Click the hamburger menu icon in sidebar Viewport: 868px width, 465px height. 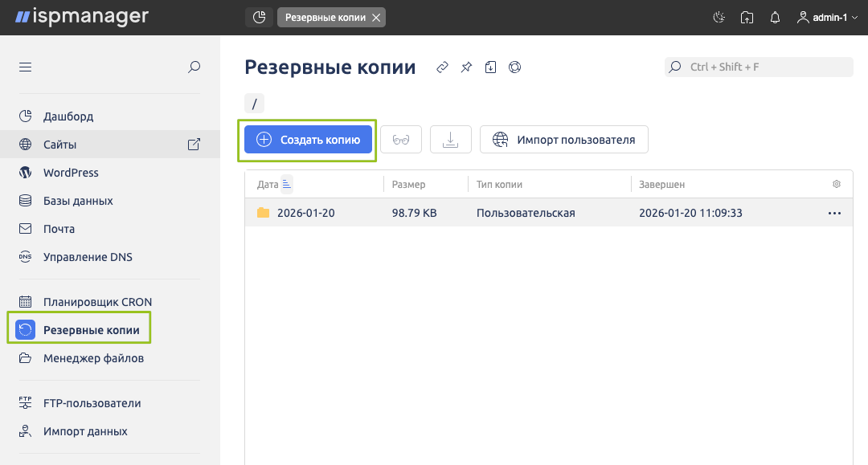(25, 67)
